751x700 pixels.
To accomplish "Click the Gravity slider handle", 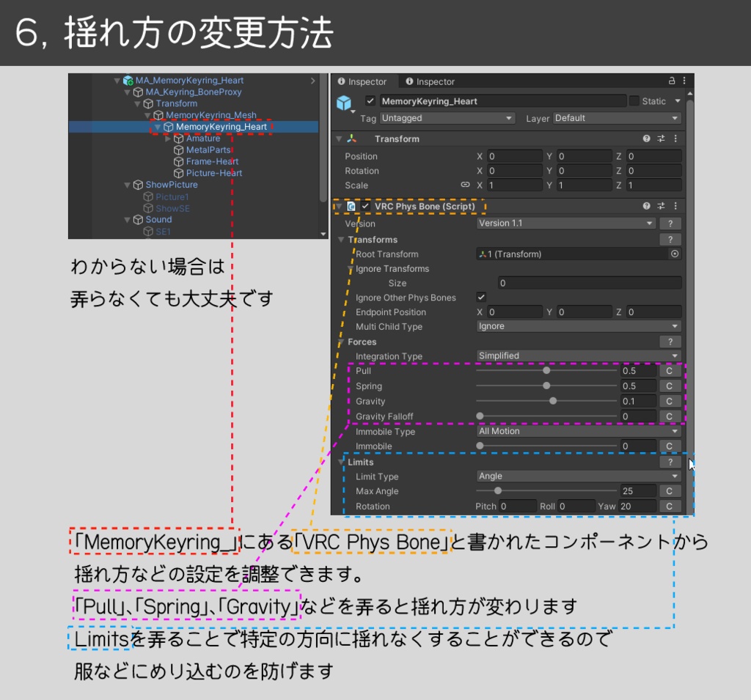I will [x=554, y=400].
